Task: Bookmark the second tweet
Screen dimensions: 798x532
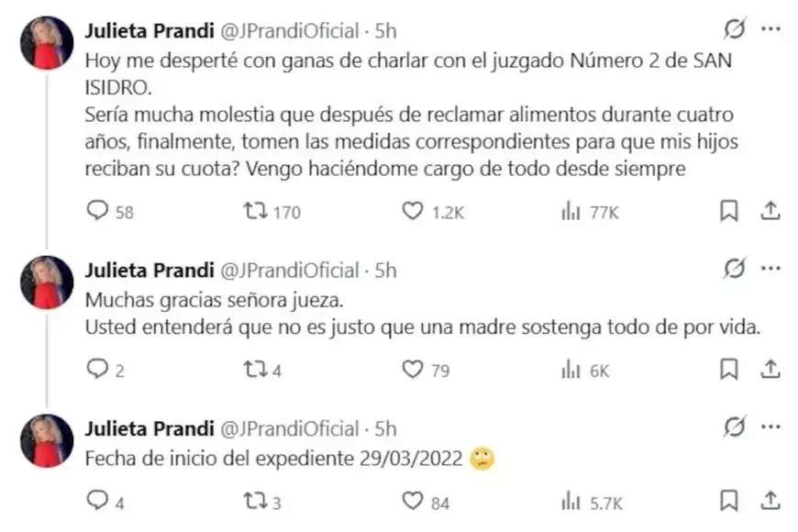Action: point(728,369)
